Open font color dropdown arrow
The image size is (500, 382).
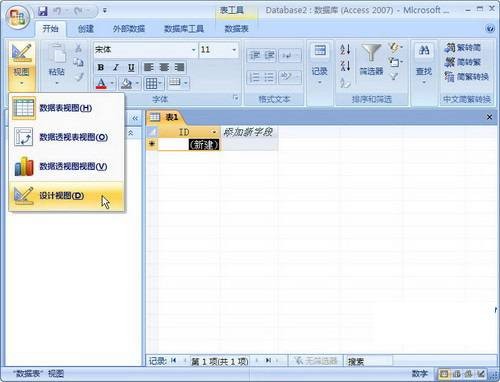tap(112, 83)
